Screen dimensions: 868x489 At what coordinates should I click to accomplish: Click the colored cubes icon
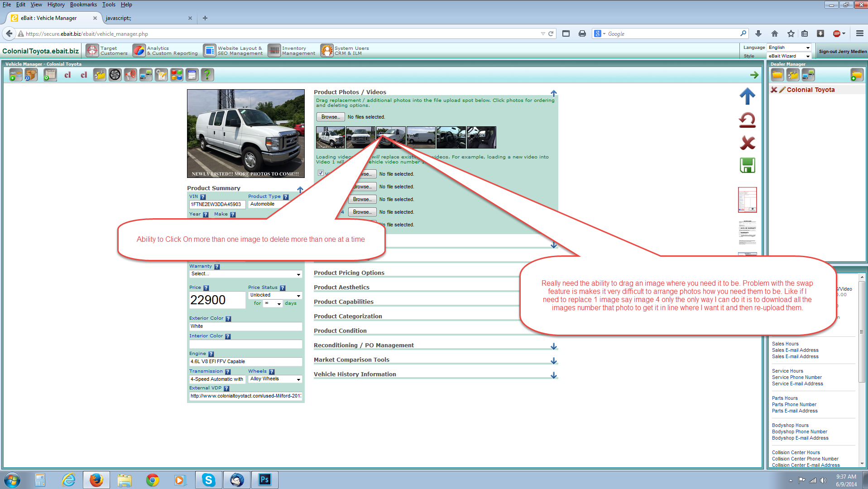click(177, 75)
